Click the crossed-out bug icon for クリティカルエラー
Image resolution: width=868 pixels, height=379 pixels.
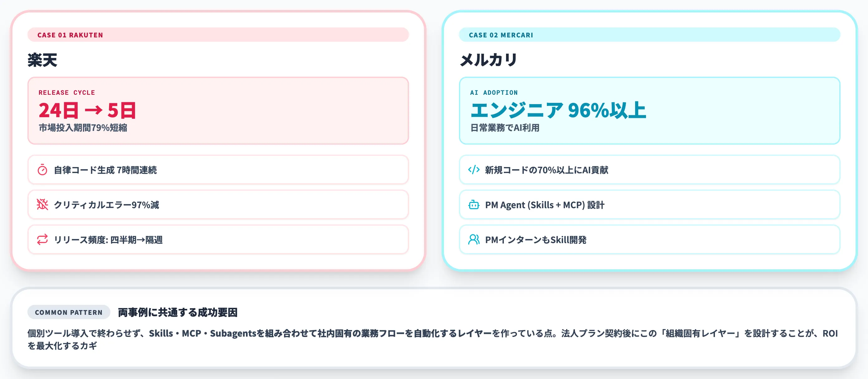click(x=42, y=204)
